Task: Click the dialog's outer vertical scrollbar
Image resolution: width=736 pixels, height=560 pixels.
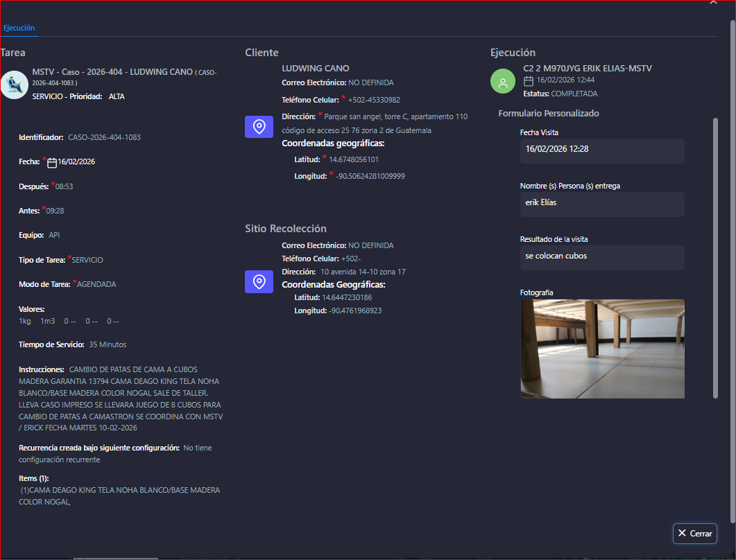Action: 732,270
